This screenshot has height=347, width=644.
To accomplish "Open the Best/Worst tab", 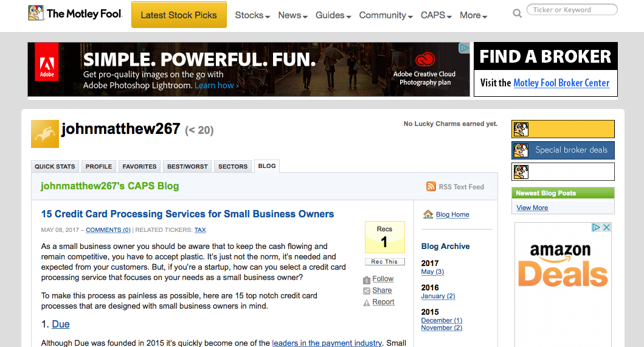I will pos(187,167).
